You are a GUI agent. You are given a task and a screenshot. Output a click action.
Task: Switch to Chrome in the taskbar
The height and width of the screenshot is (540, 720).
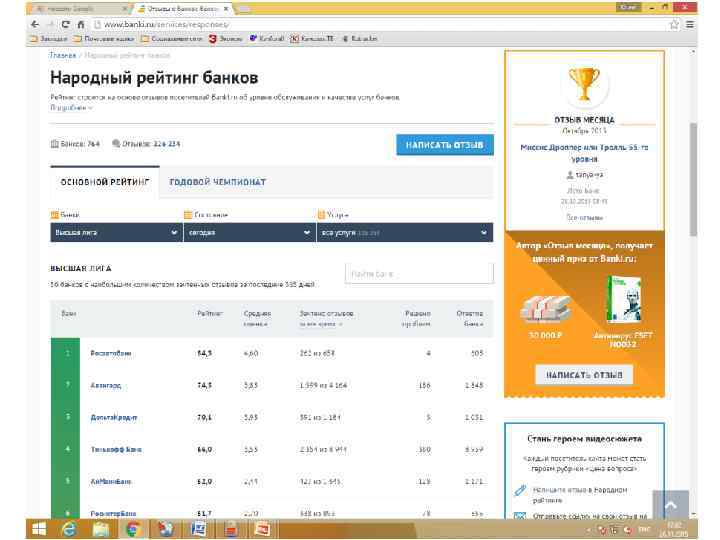tap(134, 529)
